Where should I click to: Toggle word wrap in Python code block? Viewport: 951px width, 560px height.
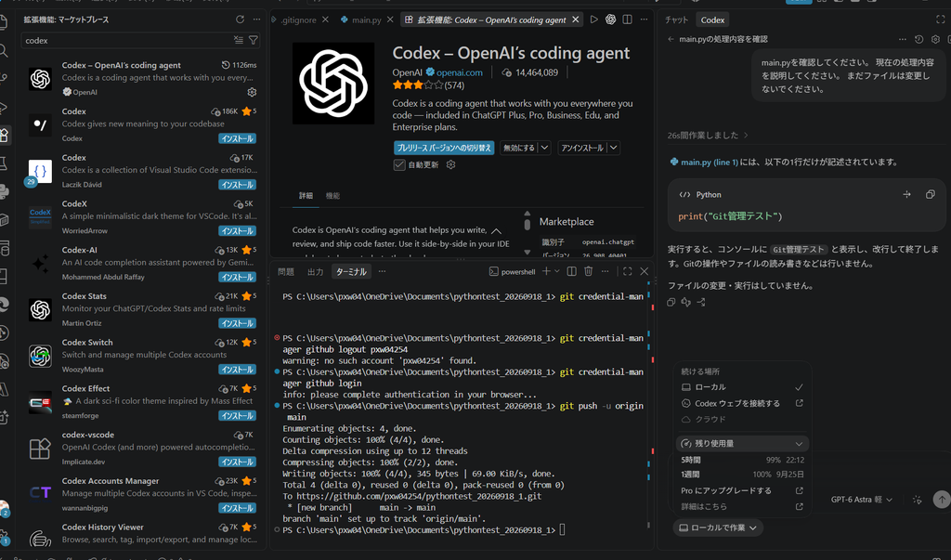coord(906,194)
